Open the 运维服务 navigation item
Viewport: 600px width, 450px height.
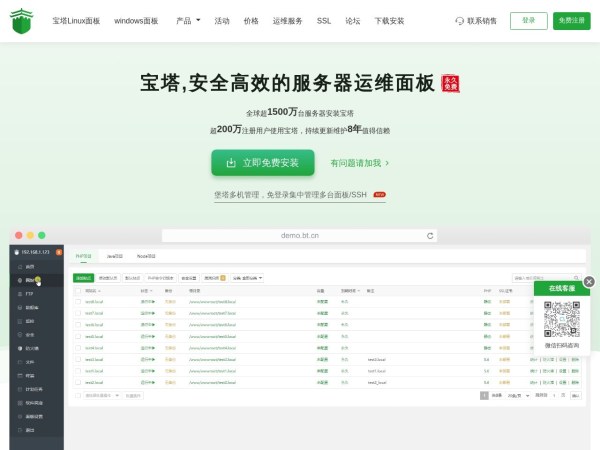tap(288, 21)
